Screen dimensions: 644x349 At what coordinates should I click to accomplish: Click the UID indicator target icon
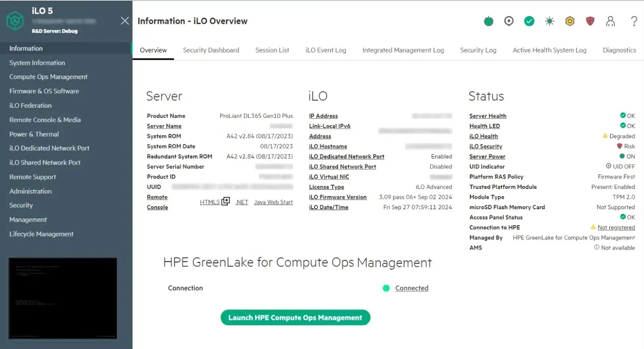coord(509,21)
